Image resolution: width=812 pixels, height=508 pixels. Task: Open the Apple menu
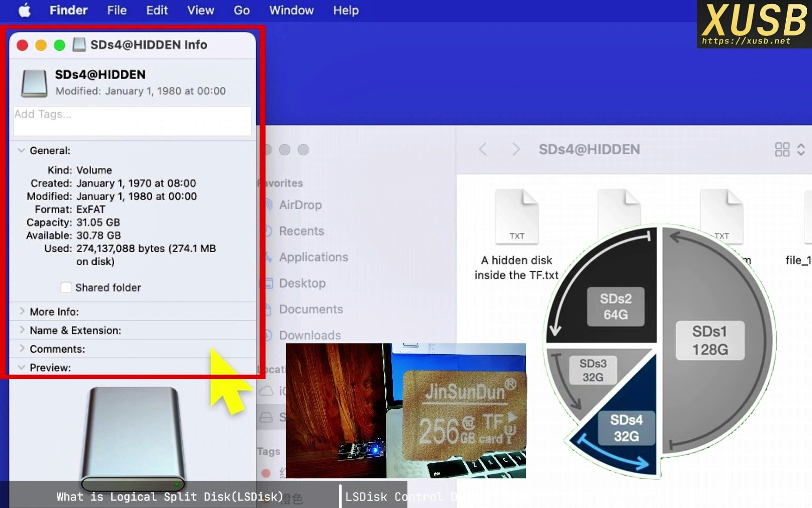[x=24, y=10]
